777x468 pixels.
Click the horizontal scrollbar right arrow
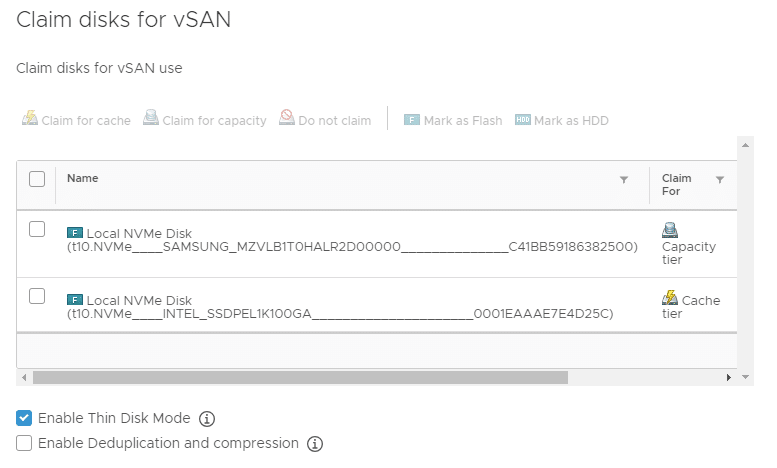tap(728, 377)
